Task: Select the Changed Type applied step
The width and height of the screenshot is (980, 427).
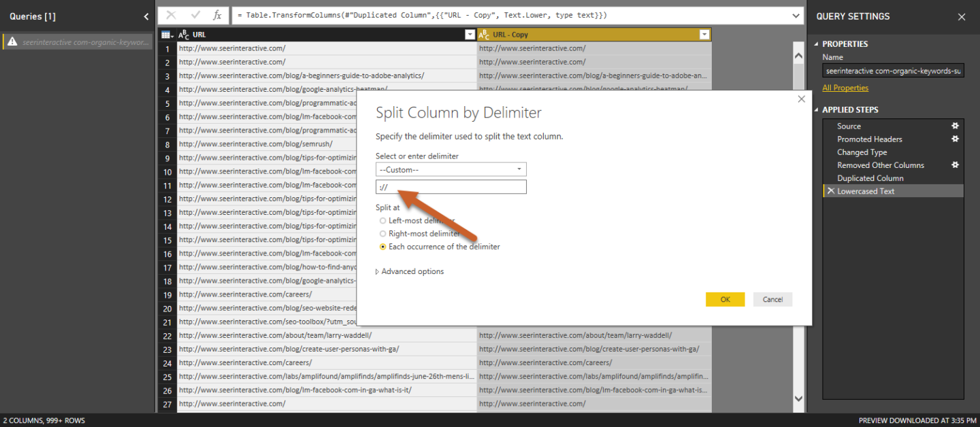Action: 862,152
